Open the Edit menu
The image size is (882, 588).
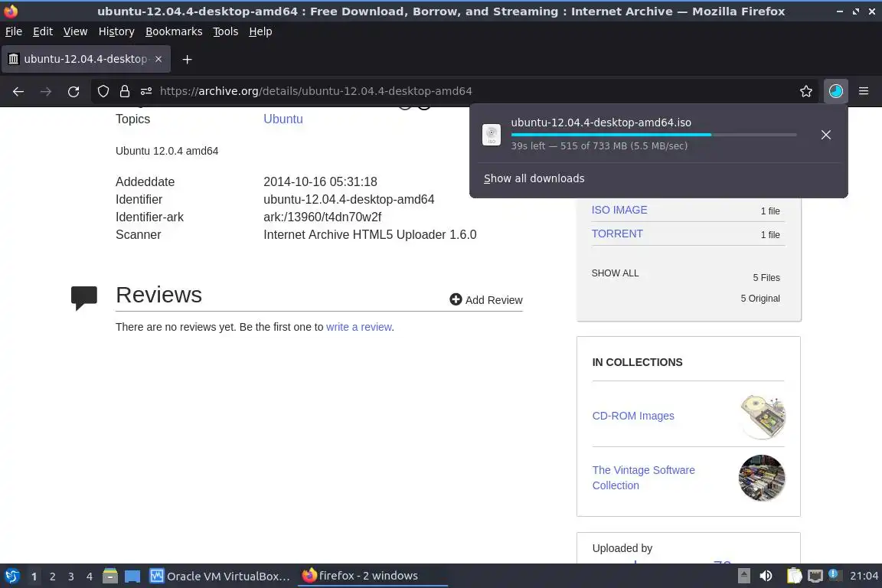pos(43,31)
